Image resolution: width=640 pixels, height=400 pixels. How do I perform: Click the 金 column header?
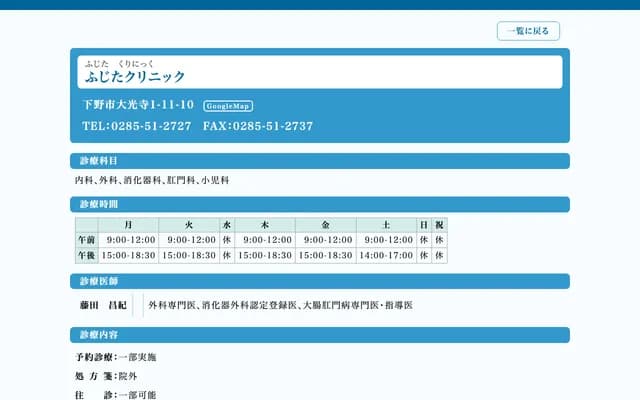pyautogui.click(x=326, y=225)
